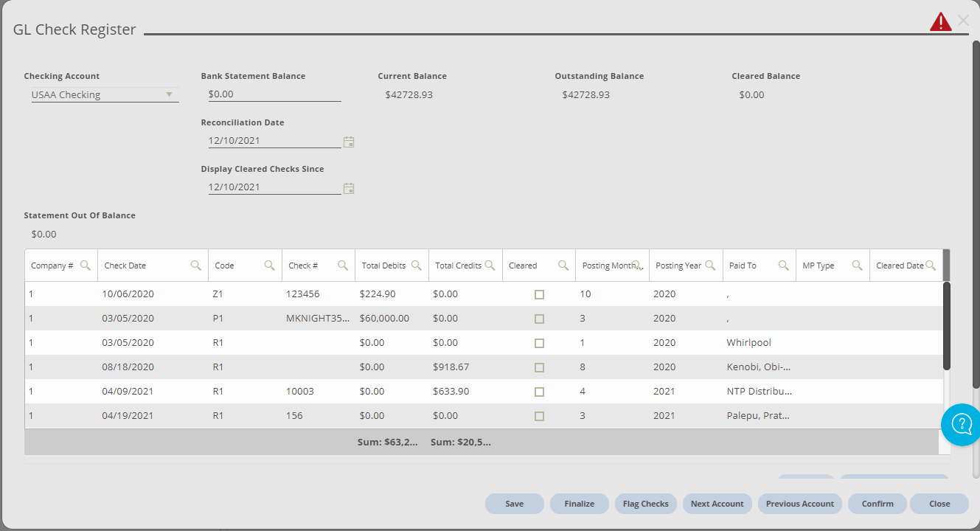Tick Cleared for the Whirlpool row
Viewport: 980px width, 531px height.
click(539, 343)
